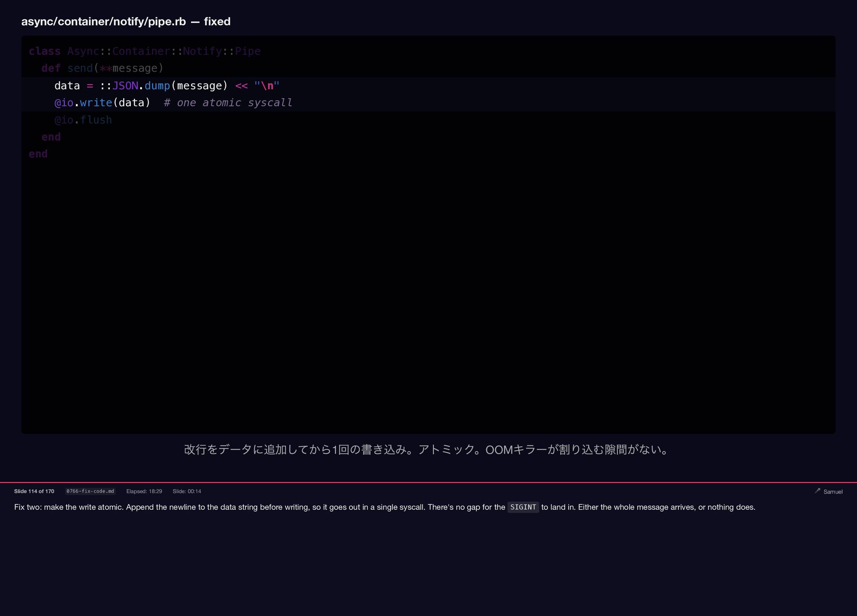The image size is (857, 616).
Task: Click the inner dimmed 'end' keyword
Action: 51,137
